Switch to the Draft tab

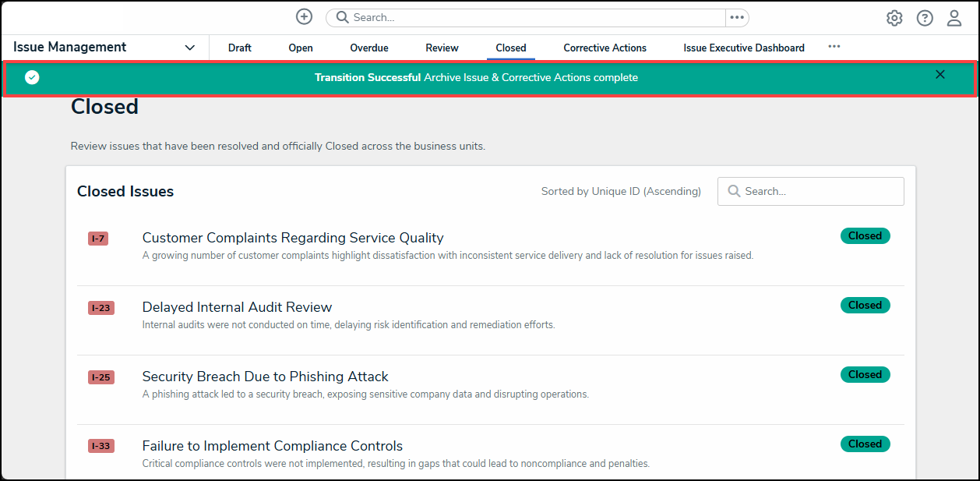pos(240,48)
